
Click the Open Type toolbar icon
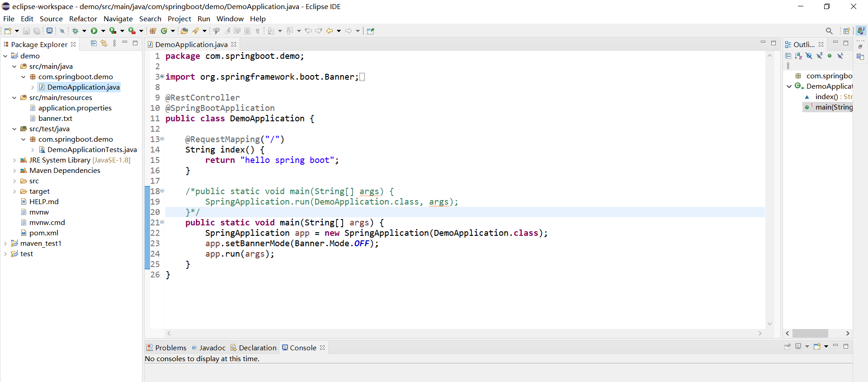(184, 31)
